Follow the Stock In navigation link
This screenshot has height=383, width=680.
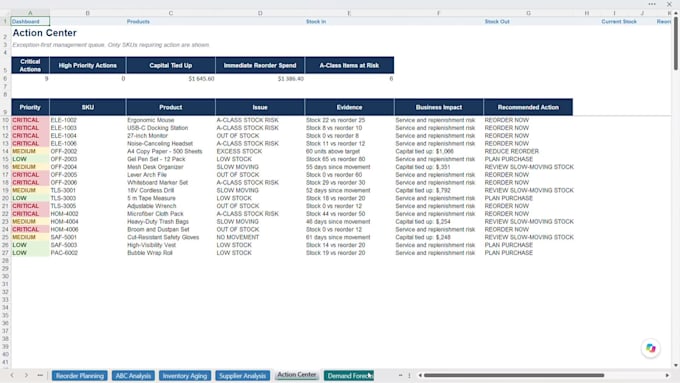pyautogui.click(x=316, y=21)
